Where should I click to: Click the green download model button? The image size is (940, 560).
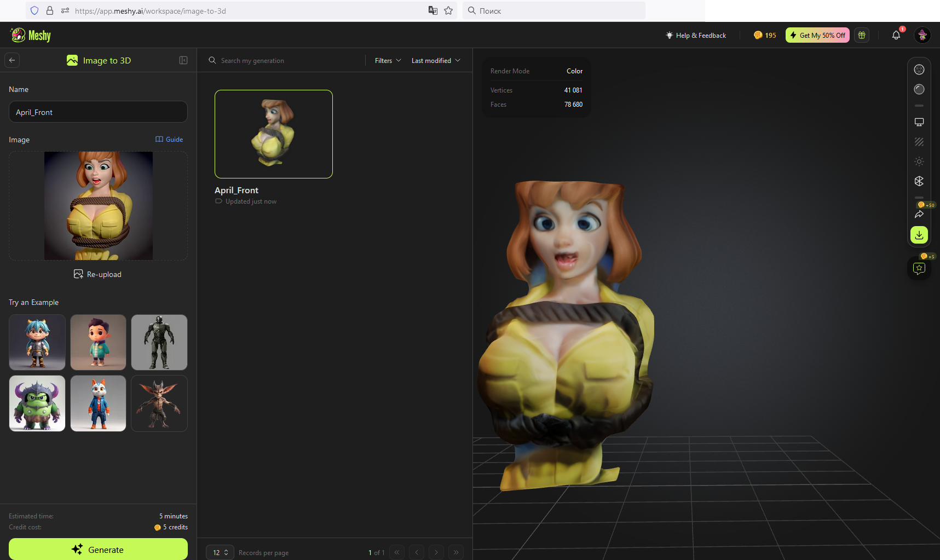(x=919, y=235)
